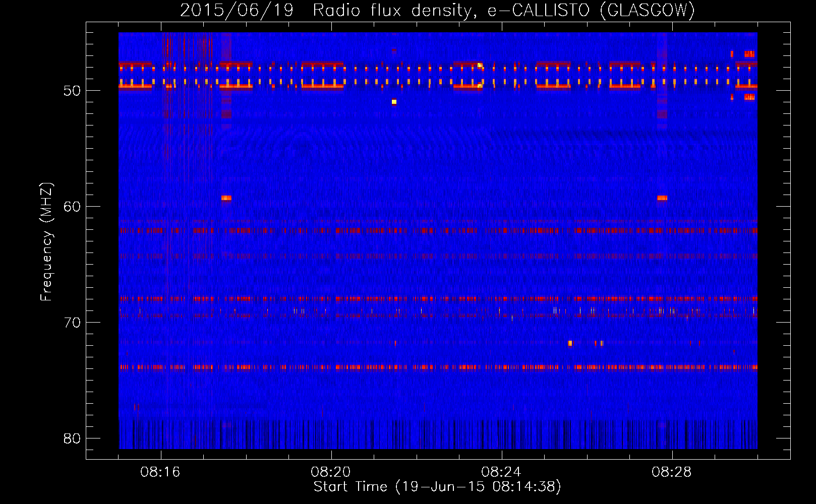The width and height of the screenshot is (816, 504).
Task: Click the 70 frequency tick label
Action: [72, 323]
